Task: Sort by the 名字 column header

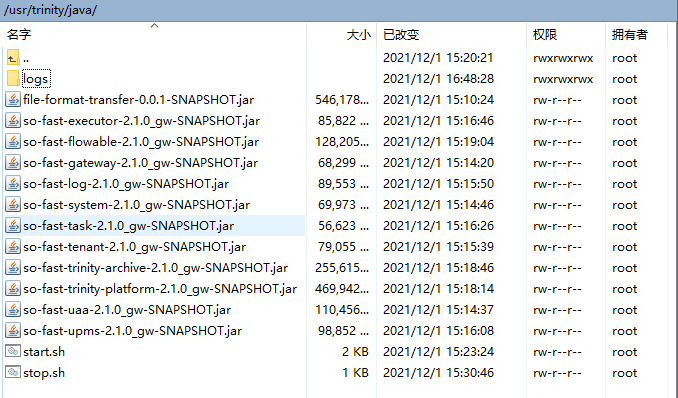Action: (x=19, y=35)
